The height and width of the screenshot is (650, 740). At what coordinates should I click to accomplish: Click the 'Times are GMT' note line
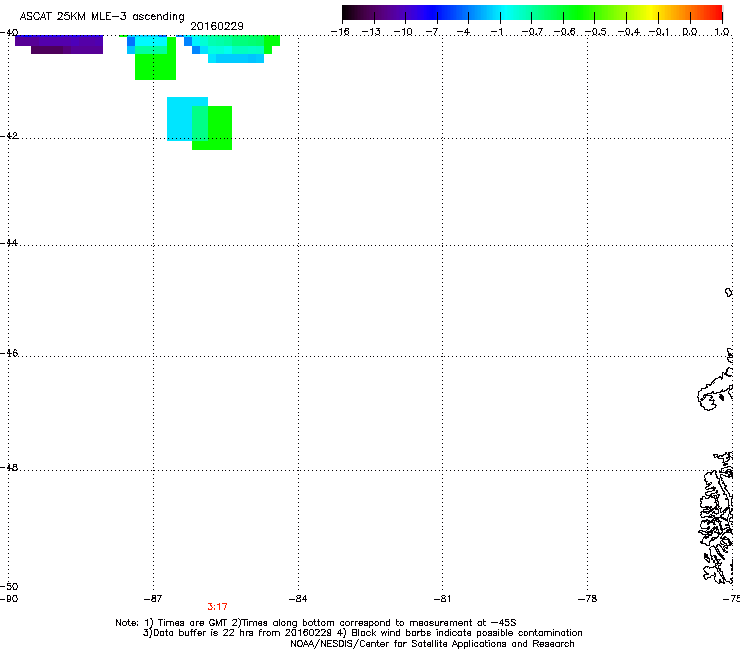point(316,623)
